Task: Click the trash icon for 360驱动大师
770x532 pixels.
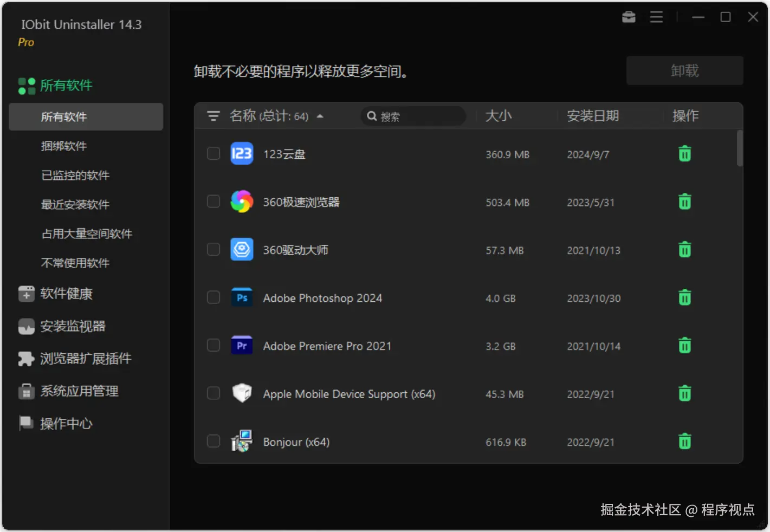Action: point(685,250)
